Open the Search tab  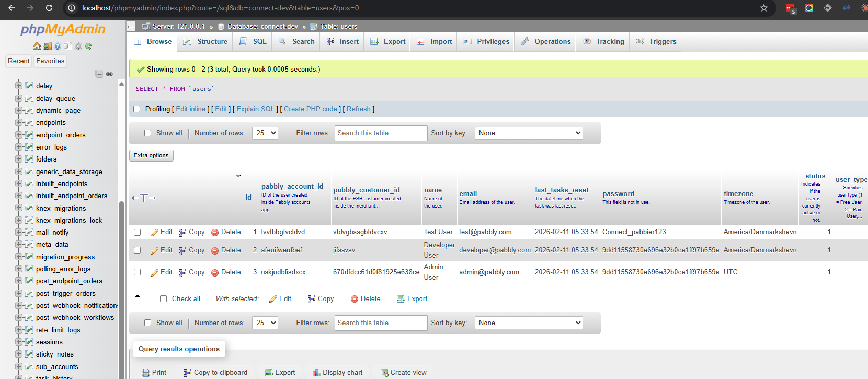(x=296, y=42)
